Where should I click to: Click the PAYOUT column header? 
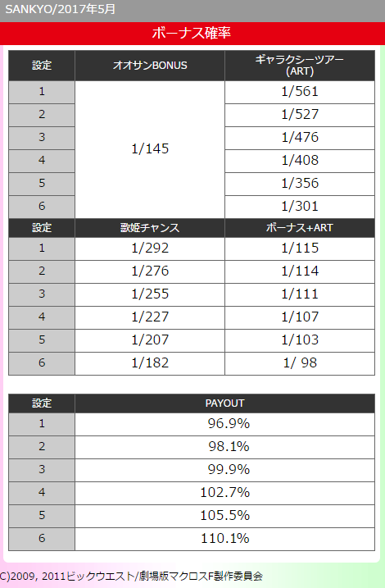click(x=224, y=403)
